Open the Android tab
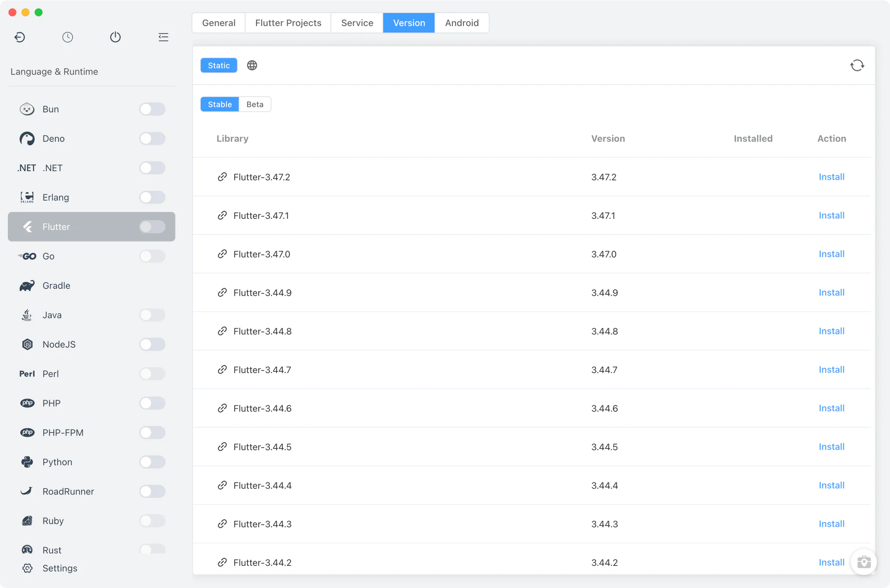 pos(462,23)
